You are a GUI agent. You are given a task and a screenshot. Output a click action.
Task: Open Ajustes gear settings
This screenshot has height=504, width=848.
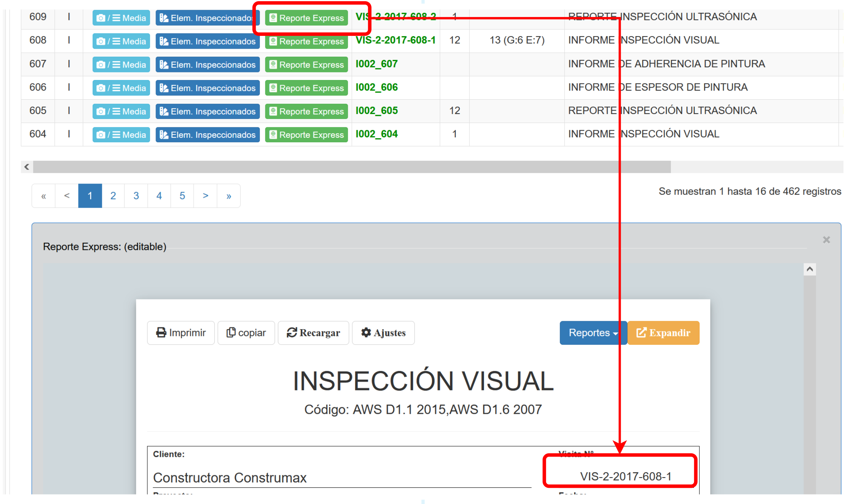click(x=383, y=333)
